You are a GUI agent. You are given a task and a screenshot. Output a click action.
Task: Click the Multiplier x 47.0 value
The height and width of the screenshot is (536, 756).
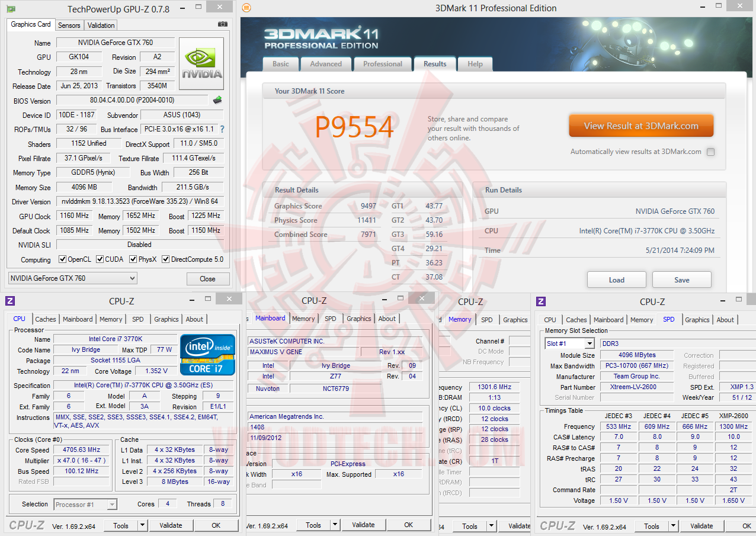82,460
